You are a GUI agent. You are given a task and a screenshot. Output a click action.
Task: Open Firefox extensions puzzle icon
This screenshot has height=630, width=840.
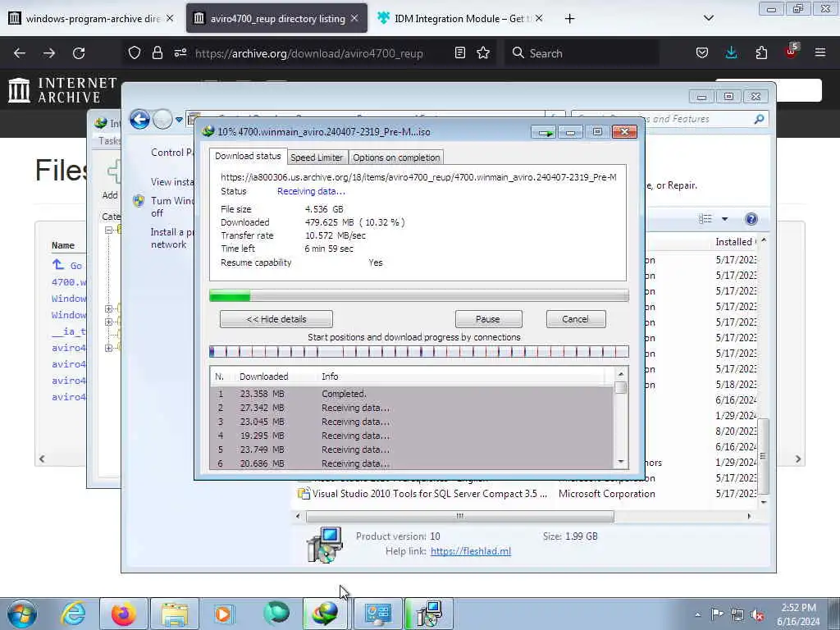(x=761, y=52)
